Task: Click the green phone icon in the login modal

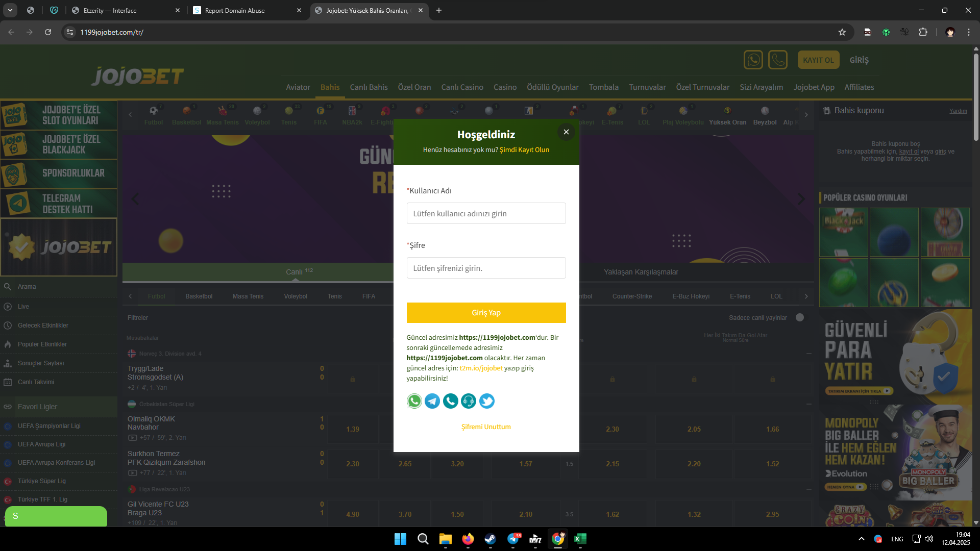Action: point(451,401)
